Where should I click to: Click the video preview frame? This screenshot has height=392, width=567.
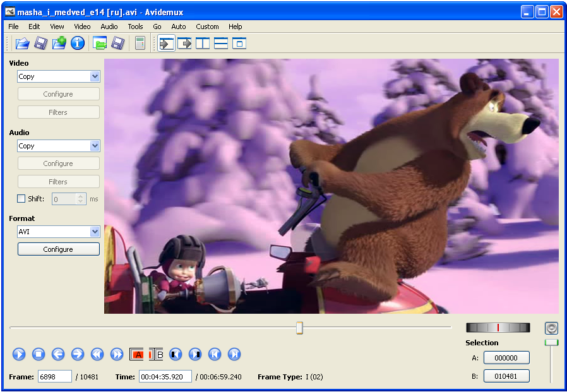[x=331, y=186]
